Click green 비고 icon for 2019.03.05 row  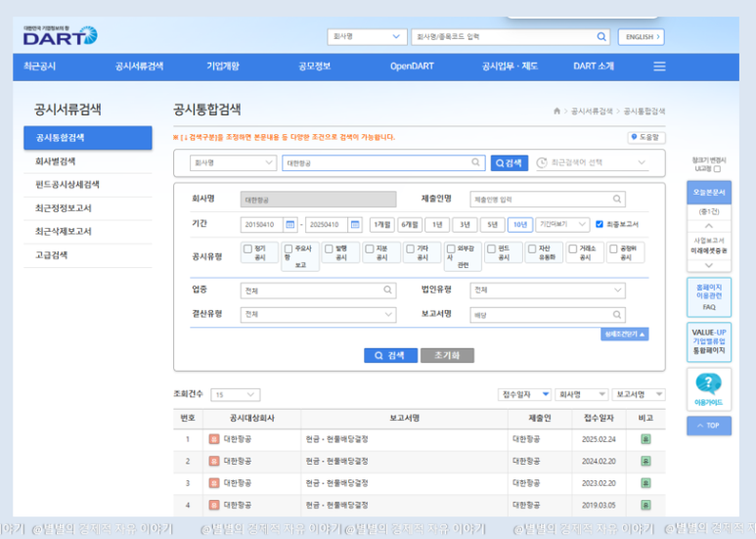pyautogui.click(x=645, y=506)
